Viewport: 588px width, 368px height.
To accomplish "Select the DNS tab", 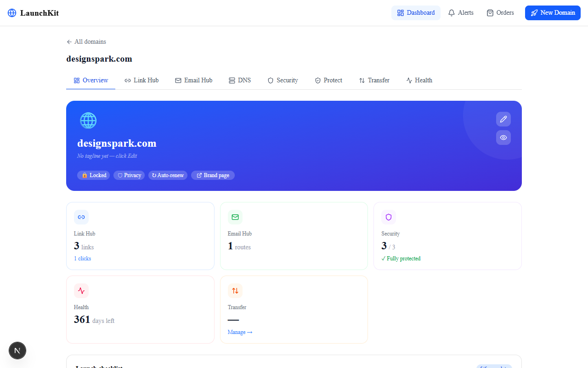I will [x=240, y=80].
